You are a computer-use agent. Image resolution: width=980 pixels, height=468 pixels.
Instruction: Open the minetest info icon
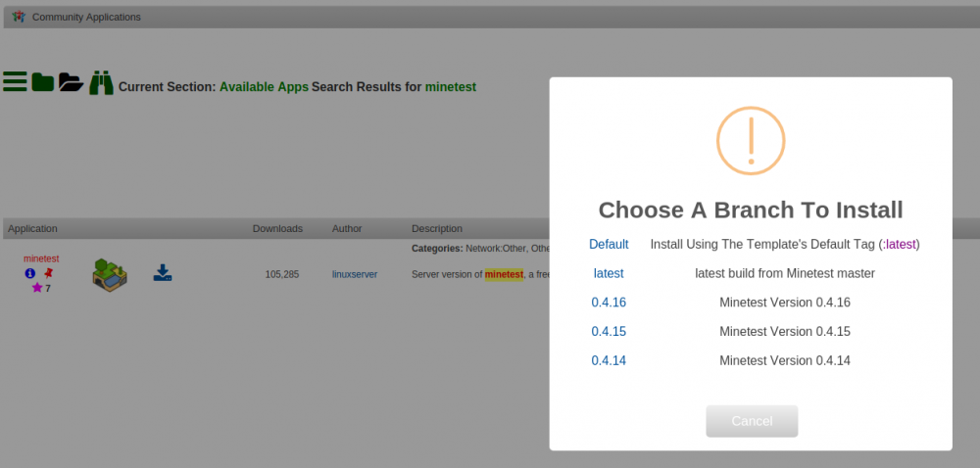[30, 273]
